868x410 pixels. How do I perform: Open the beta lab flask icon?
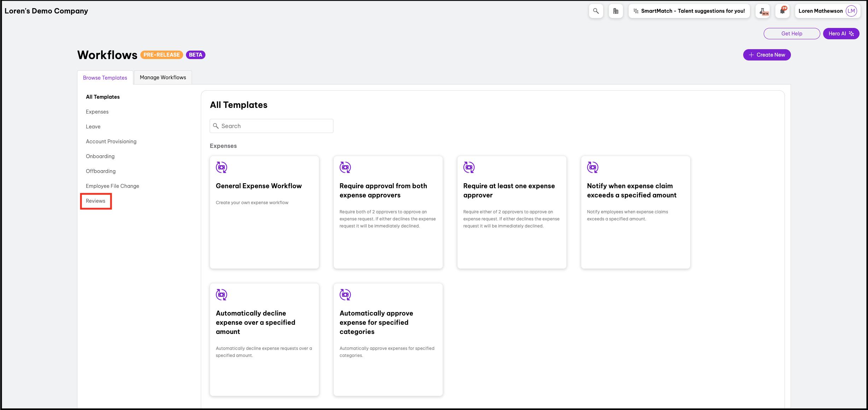[763, 11]
